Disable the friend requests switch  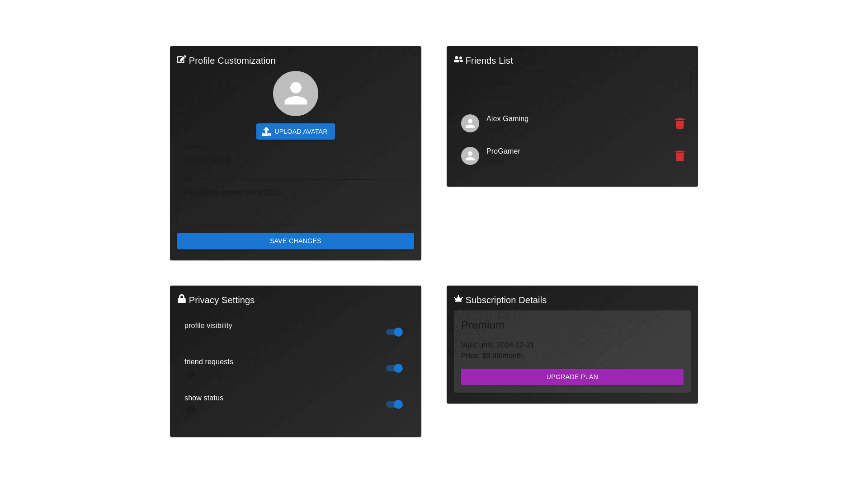coord(394,368)
